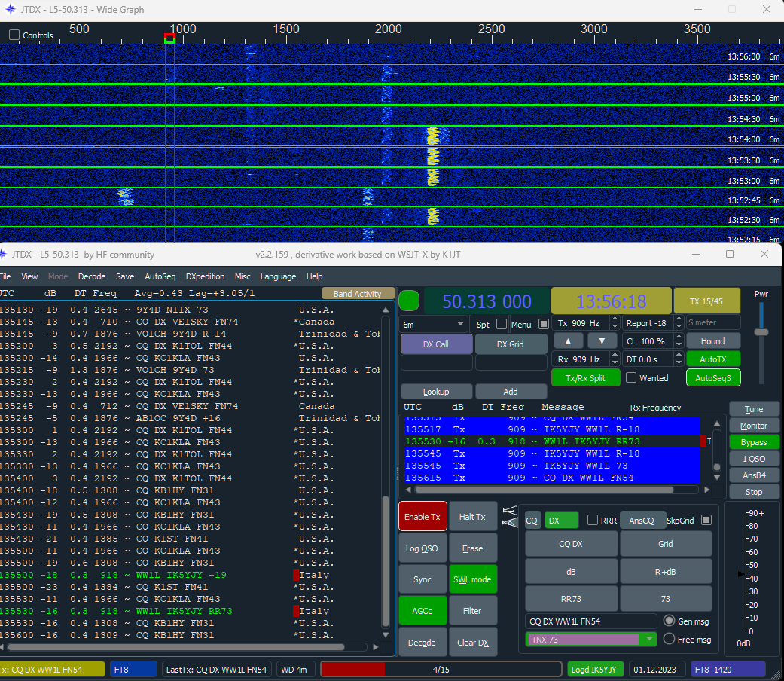Expand the TNX 73 free message dropdown
This screenshot has width=784, height=681.
coord(649,639)
